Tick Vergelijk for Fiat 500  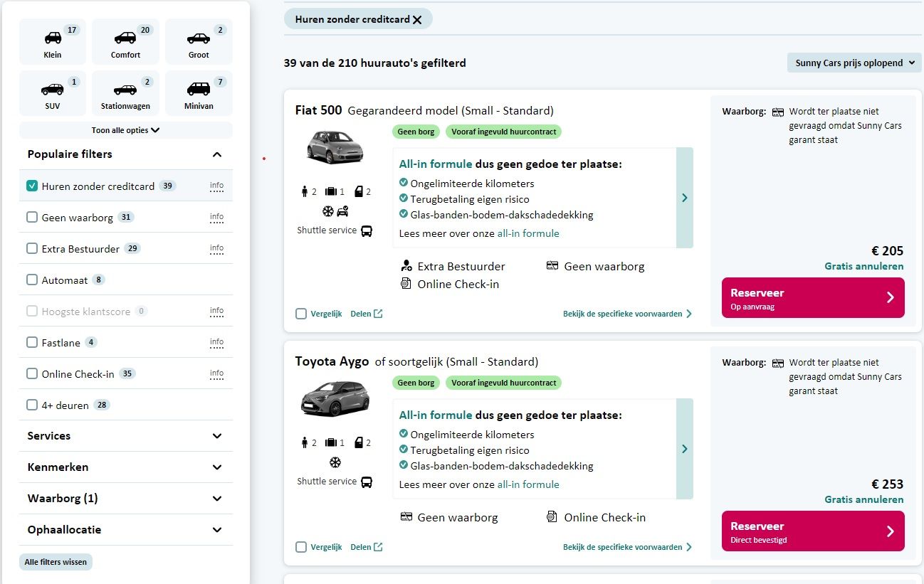301,314
